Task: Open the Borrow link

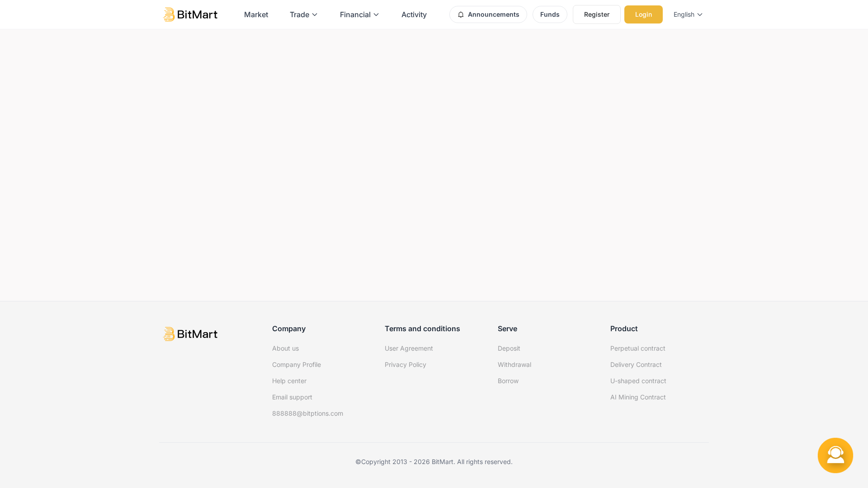Action: tap(508, 381)
